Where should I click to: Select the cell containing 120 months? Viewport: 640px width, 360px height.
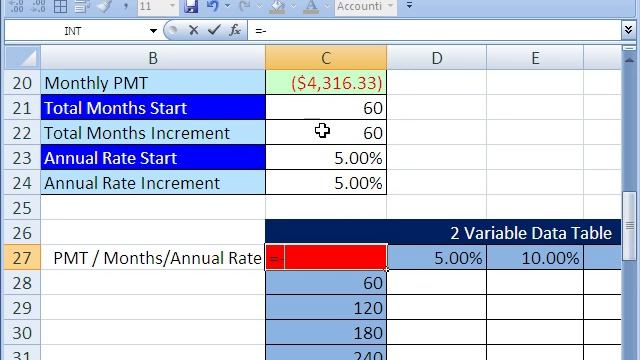coord(326,308)
